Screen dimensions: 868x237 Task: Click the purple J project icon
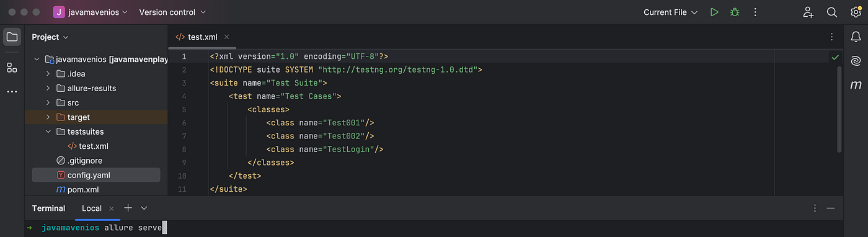(59, 12)
